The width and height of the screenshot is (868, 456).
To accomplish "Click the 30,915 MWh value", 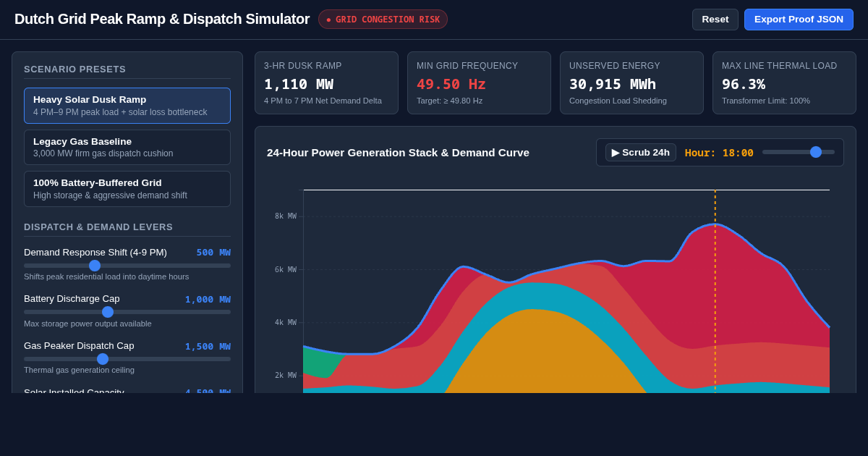I will pyautogui.click(x=613, y=84).
